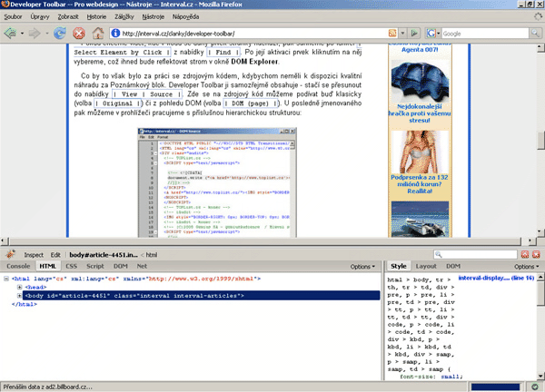Open the Nástroje menu
Screen dimensions: 545x392
coord(154,16)
